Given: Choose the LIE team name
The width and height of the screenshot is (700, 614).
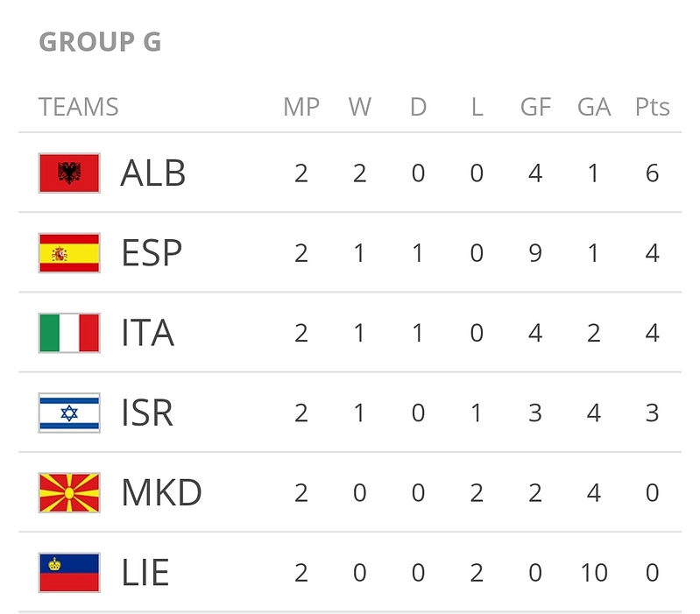Looking at the screenshot, I should (x=145, y=573).
